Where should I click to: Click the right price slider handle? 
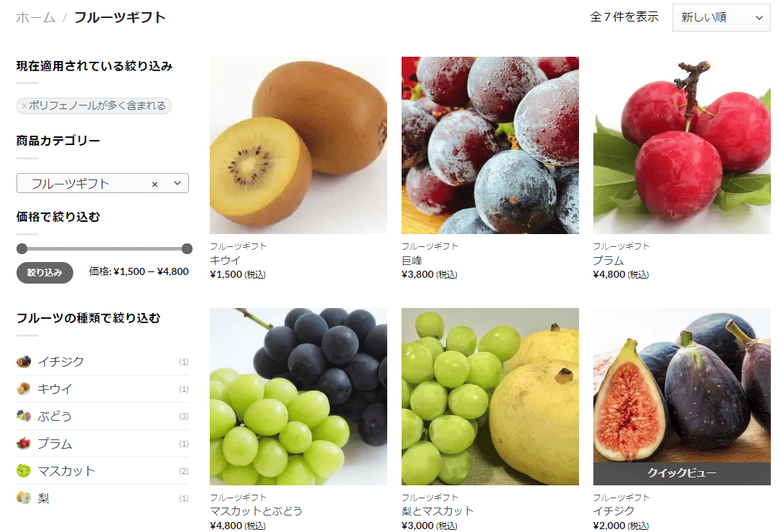click(187, 249)
